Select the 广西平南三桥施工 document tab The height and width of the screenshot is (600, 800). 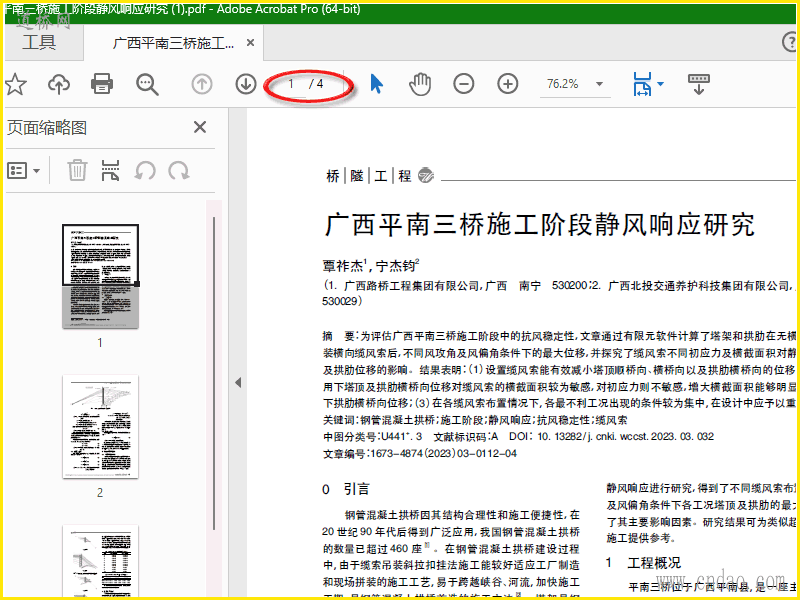(x=173, y=43)
